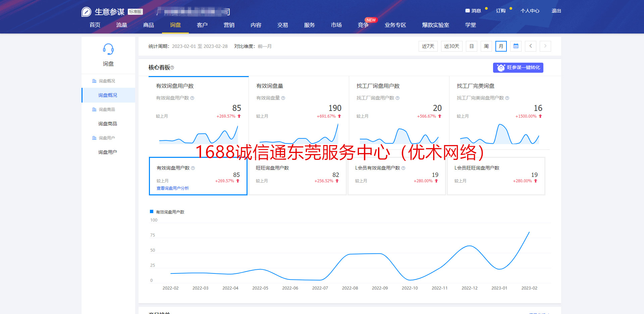Go to previous period arrow
Viewport: 644px width, 314px height.
coord(531,46)
